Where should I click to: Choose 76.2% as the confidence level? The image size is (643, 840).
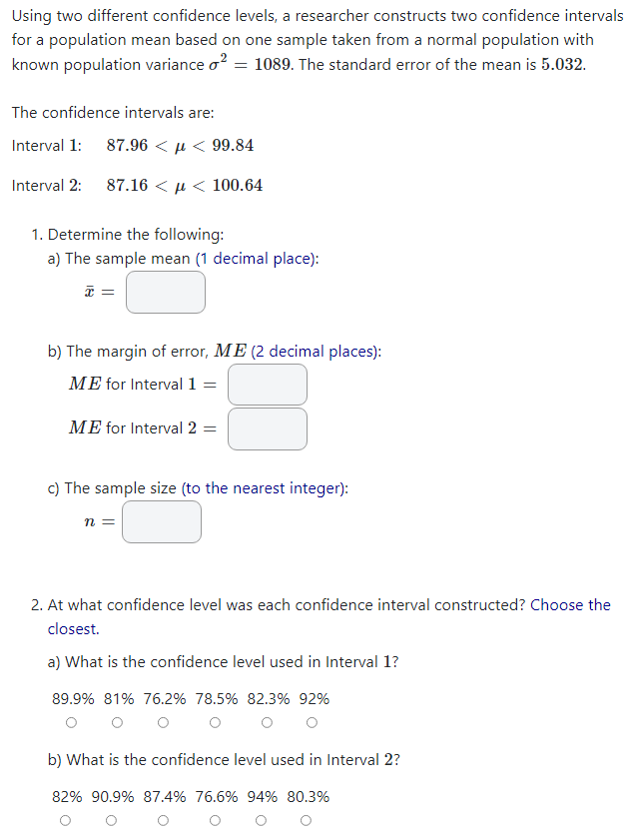(163, 721)
